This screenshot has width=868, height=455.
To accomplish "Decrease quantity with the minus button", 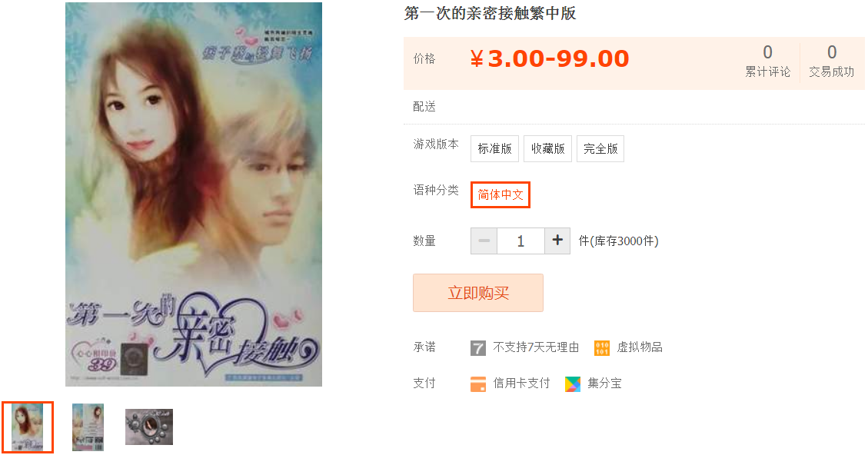I will click(x=484, y=241).
